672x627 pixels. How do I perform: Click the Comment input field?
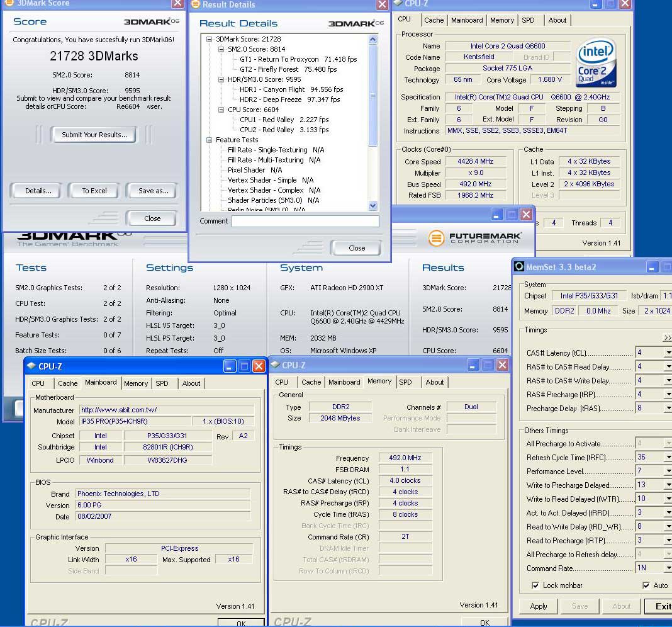tap(305, 222)
